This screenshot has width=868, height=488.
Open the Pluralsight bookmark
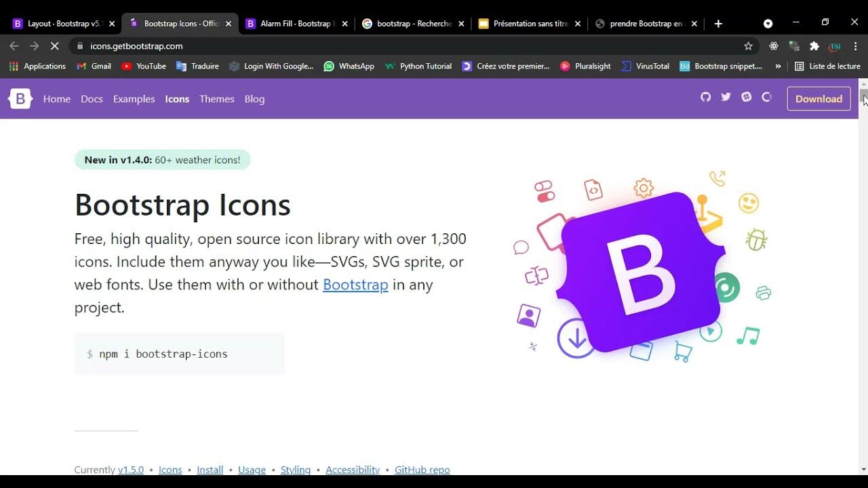pyautogui.click(x=585, y=66)
